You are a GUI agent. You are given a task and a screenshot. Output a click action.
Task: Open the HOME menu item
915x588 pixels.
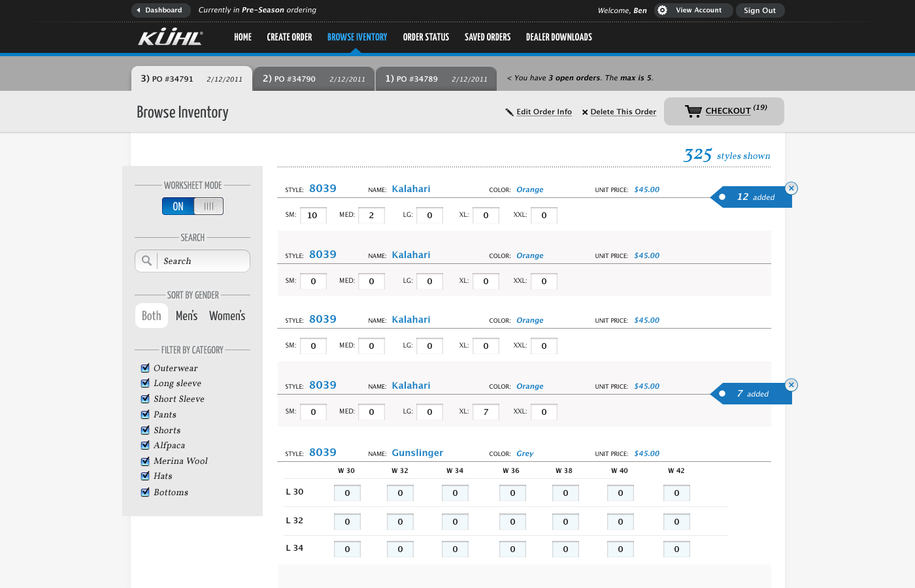tap(242, 37)
